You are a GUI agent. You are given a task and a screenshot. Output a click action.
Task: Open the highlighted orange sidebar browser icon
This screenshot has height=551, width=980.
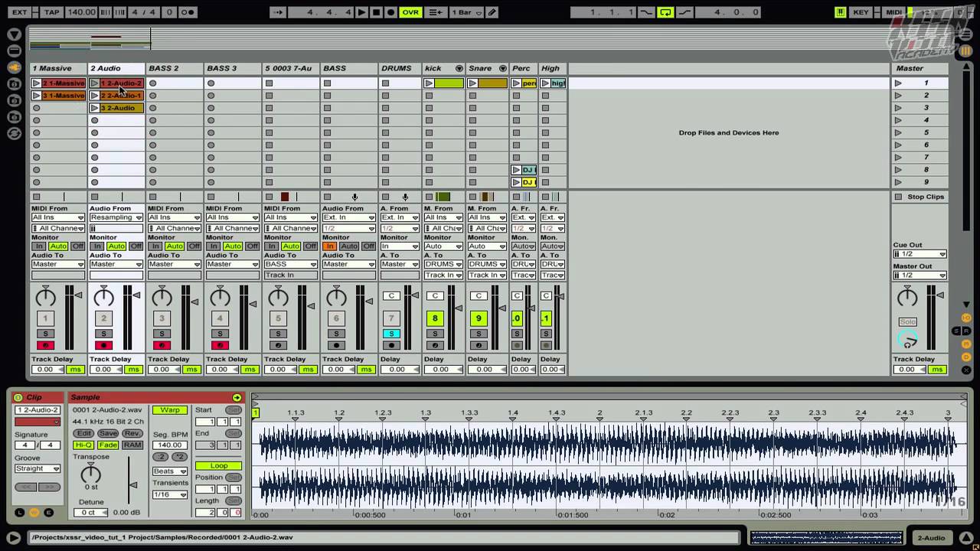[x=14, y=67]
